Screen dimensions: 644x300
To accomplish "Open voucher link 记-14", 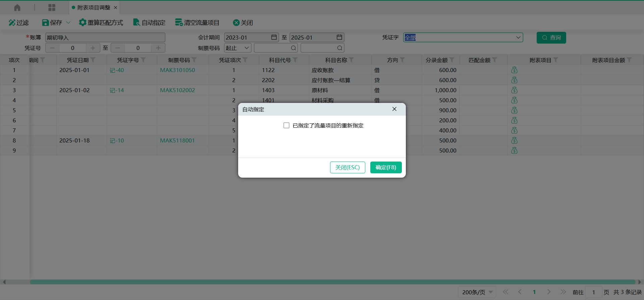I will 117,90.
